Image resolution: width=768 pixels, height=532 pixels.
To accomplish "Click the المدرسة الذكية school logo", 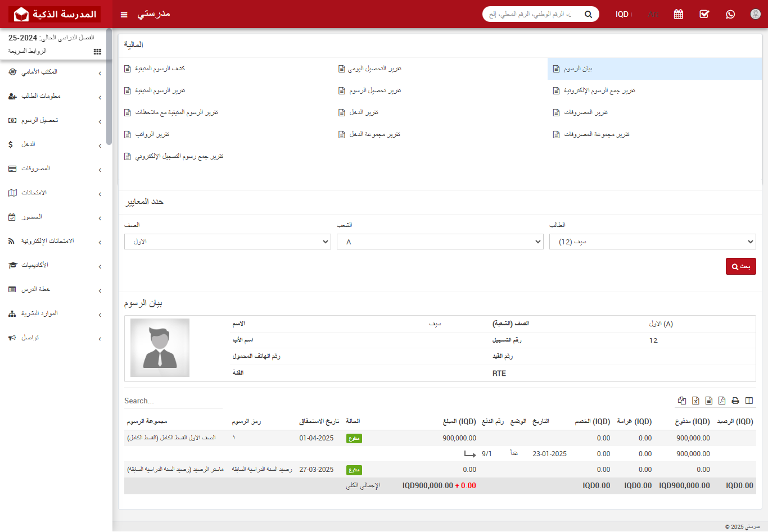I will pyautogui.click(x=55, y=13).
